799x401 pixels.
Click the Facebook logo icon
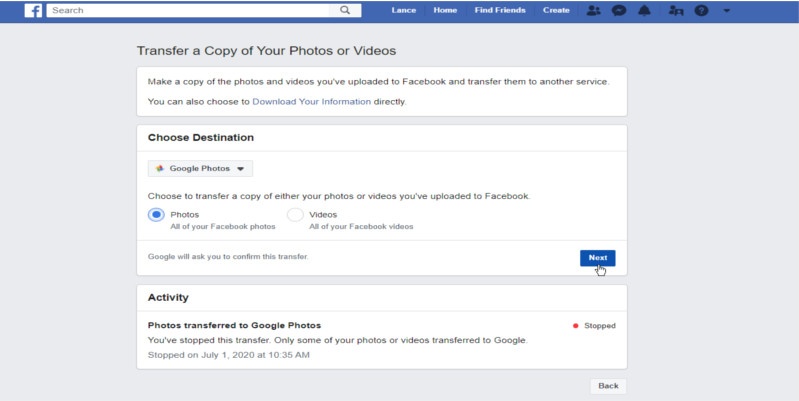click(x=33, y=10)
